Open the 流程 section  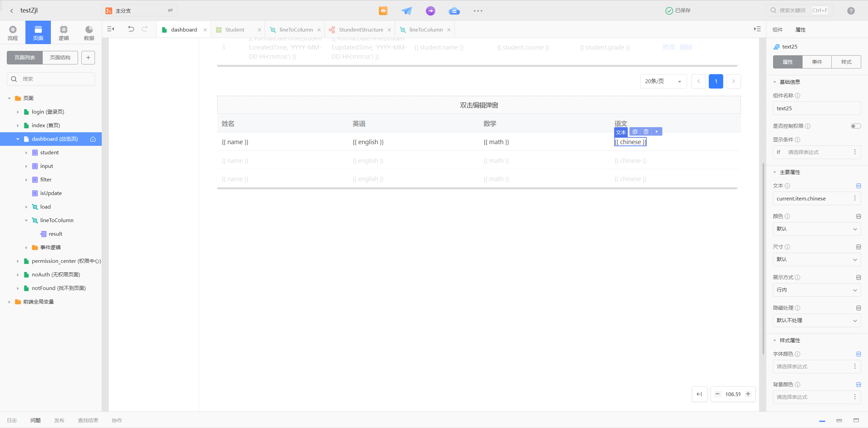[13, 33]
